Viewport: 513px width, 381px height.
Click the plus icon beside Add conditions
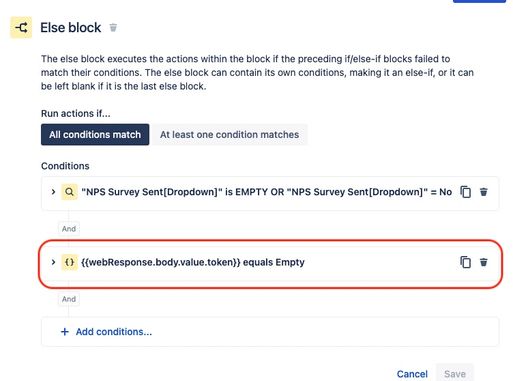coord(65,332)
